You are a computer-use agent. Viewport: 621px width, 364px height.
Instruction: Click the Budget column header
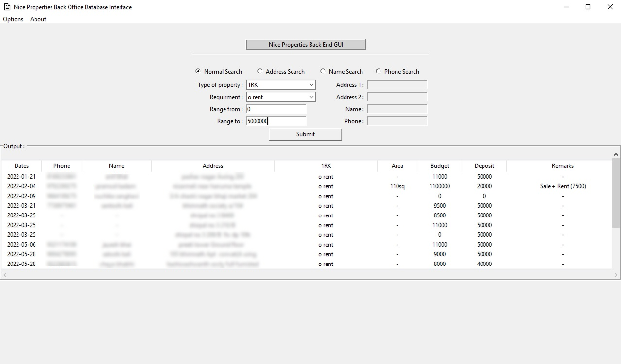[x=439, y=166]
